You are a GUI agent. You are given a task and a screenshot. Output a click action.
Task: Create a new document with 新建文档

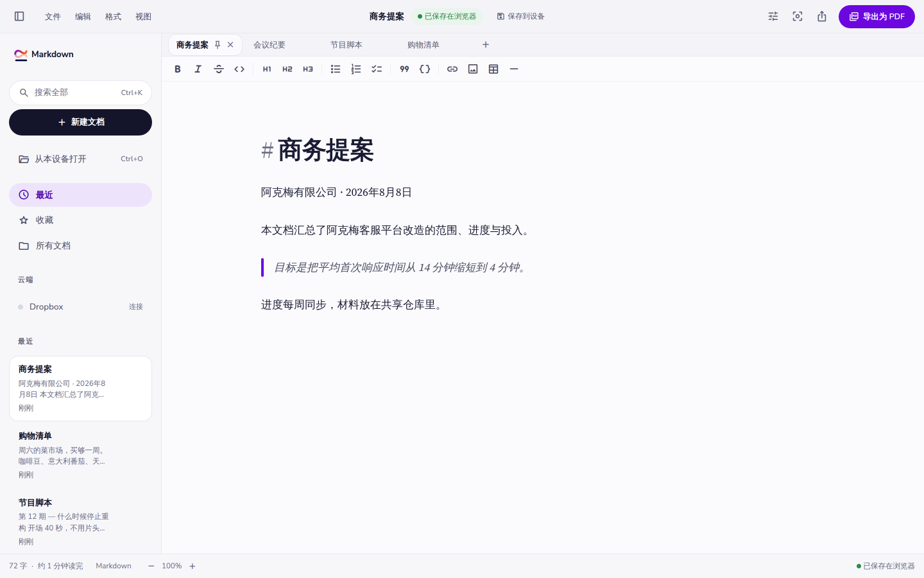click(80, 122)
